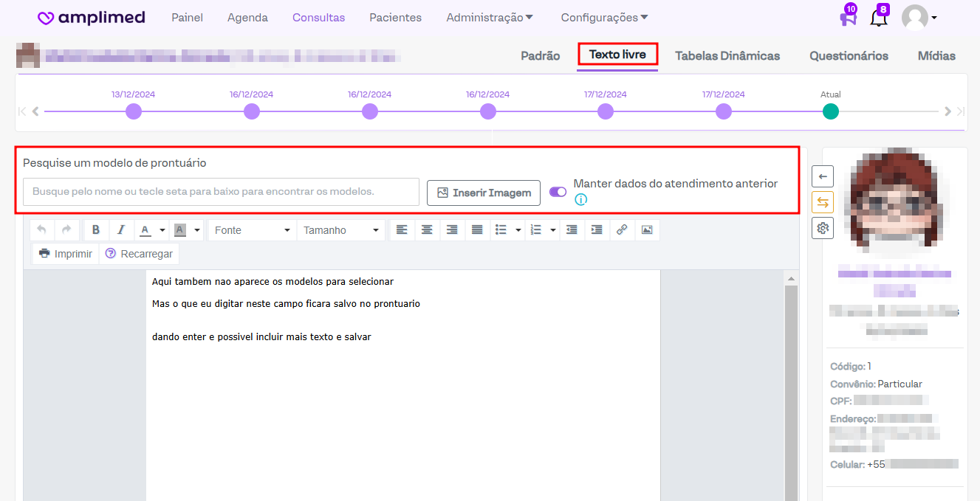Switch to the Tabelas Dinâmicas tab
The image size is (980, 501).
tap(727, 56)
